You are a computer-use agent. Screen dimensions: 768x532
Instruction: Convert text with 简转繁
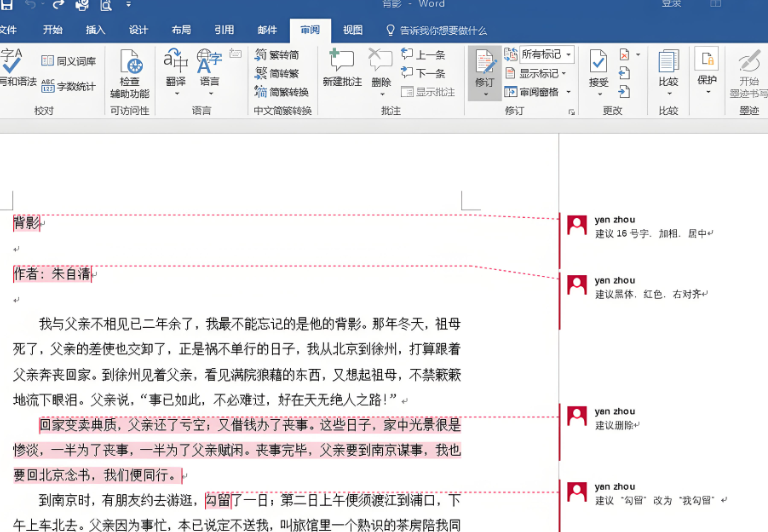276,73
